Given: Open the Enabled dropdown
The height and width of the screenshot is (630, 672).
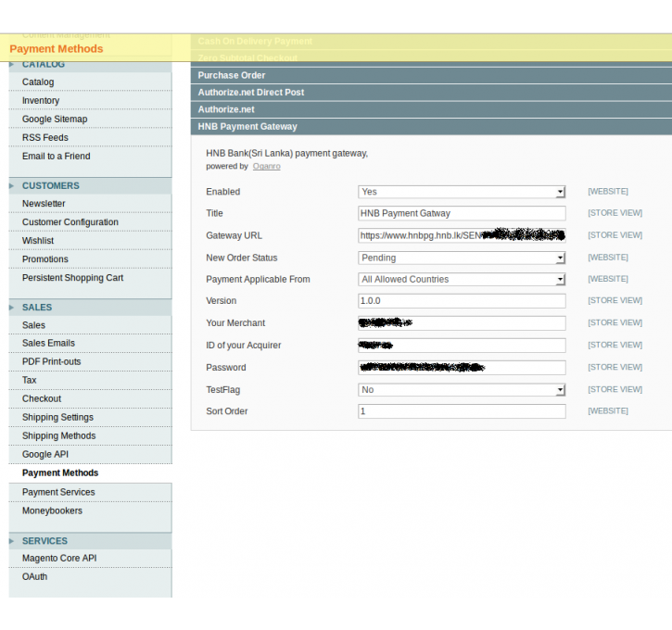Looking at the screenshot, I should coord(462,192).
